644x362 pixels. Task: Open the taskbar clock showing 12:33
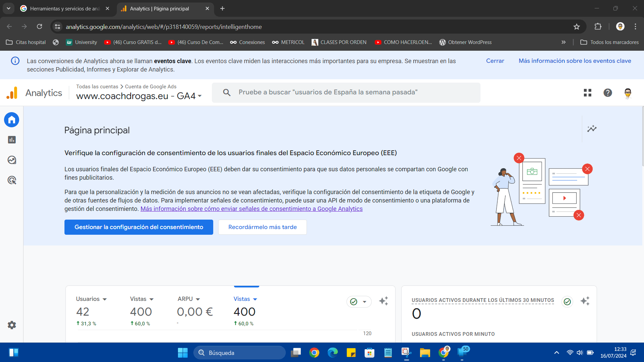(613, 353)
